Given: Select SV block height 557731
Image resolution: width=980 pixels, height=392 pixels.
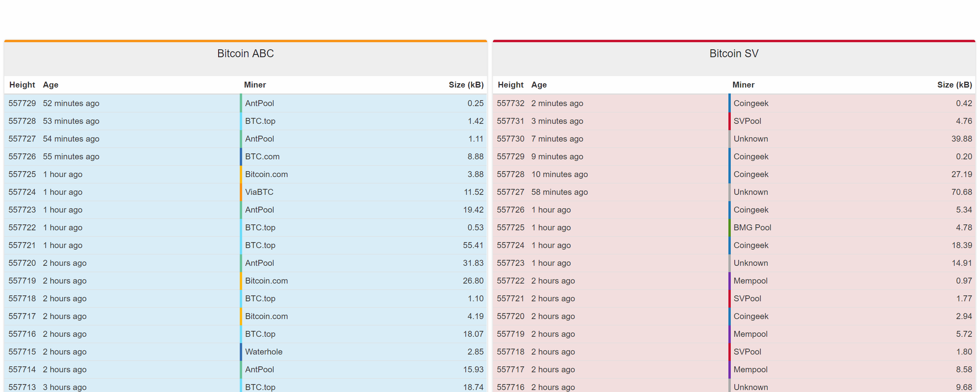Looking at the screenshot, I should point(510,121).
